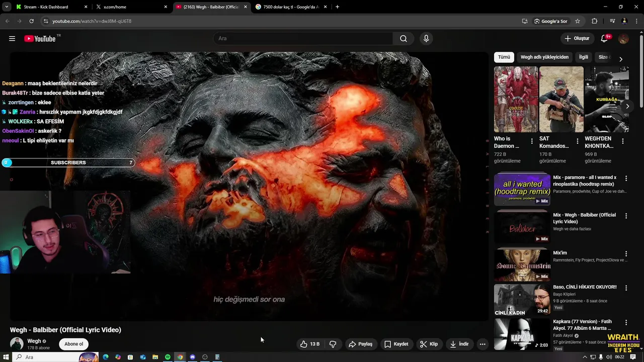The height and width of the screenshot is (362, 644).
Task: Open options for Baso, CİNLİ HİKAYE video
Action: [x=626, y=288]
